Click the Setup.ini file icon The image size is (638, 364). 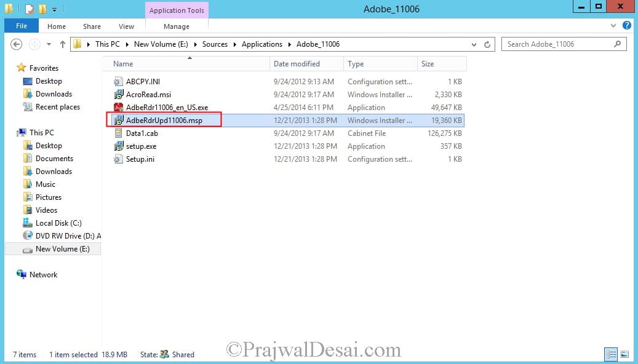click(x=118, y=159)
